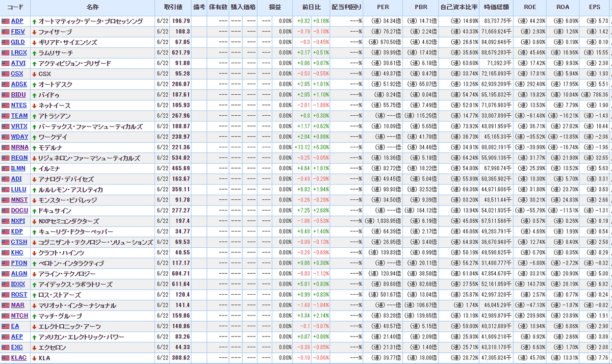Click the US flag icon beside KHC
612x364 pixels.
pyautogui.click(x=6, y=253)
